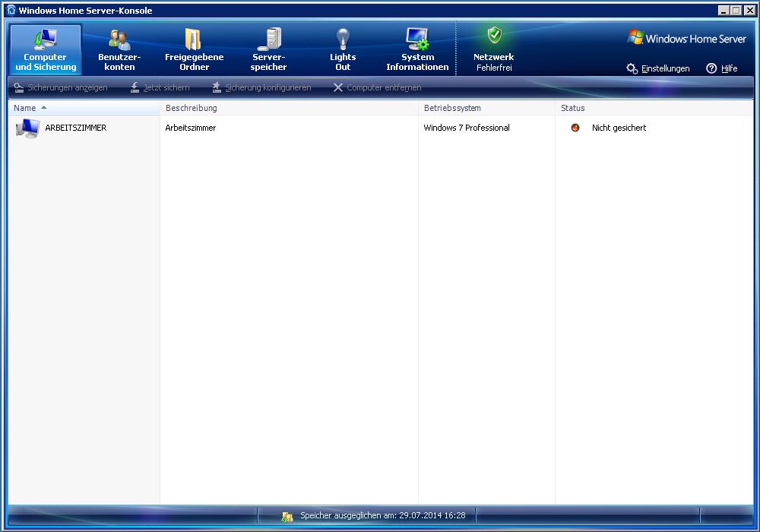
Task: Sort by Status column header
Action: click(654, 108)
